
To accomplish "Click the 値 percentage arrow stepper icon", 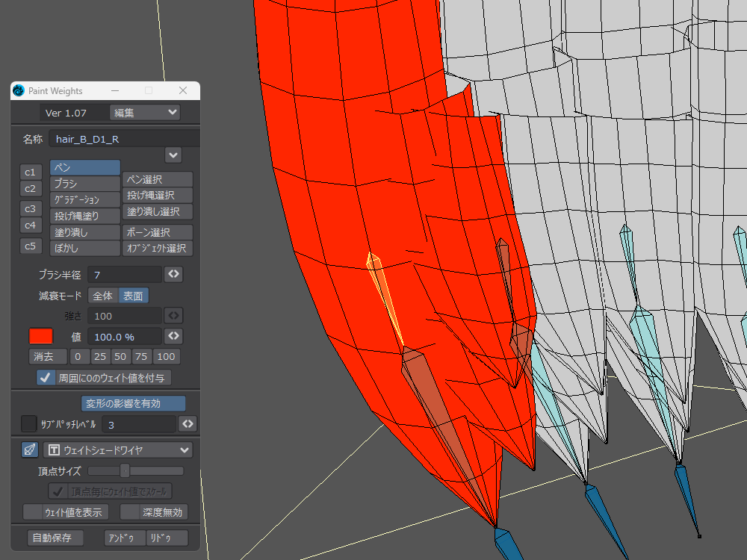I will tap(173, 336).
